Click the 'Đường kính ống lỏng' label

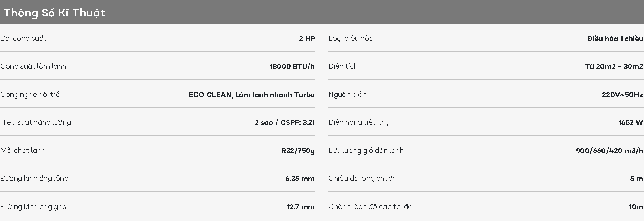tap(35, 179)
